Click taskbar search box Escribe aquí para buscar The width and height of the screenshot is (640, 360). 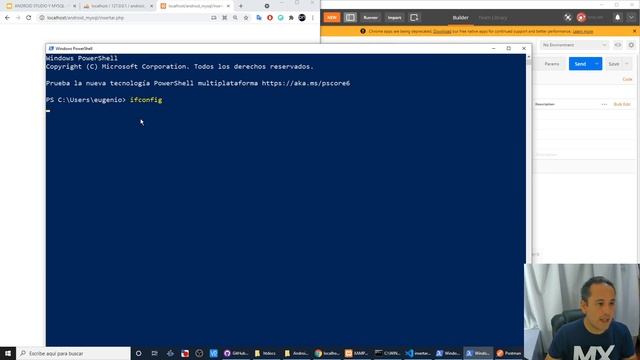[73, 353]
